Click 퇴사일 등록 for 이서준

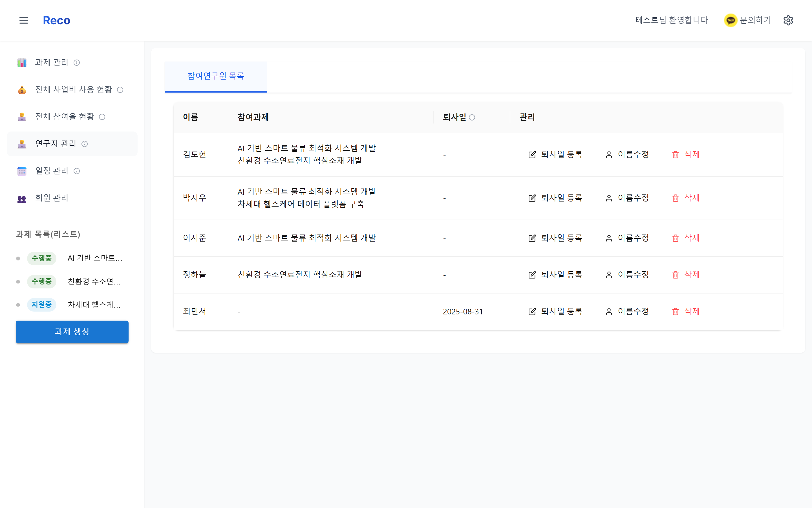[x=555, y=238]
